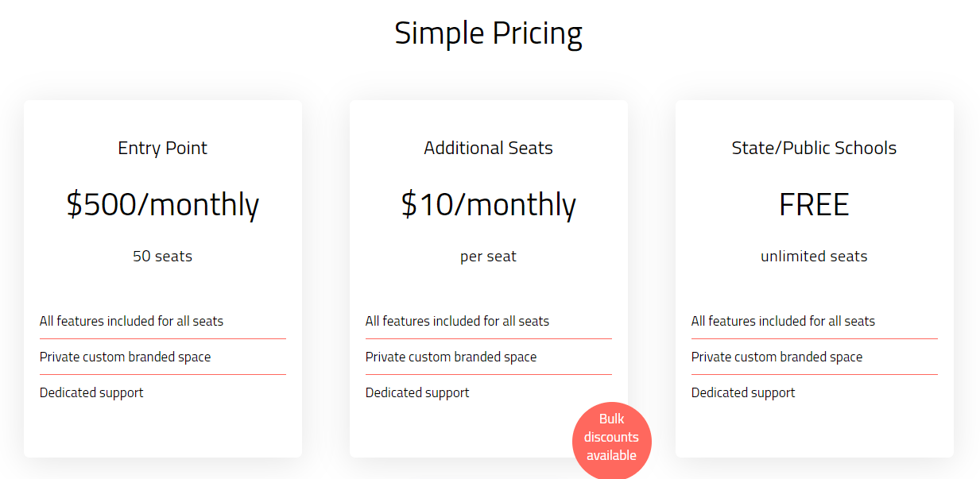
Task: Select the Additional Seats plan title
Action: click(488, 148)
